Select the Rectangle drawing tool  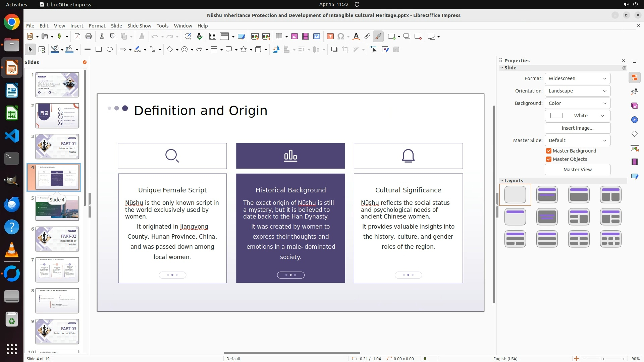point(99,50)
